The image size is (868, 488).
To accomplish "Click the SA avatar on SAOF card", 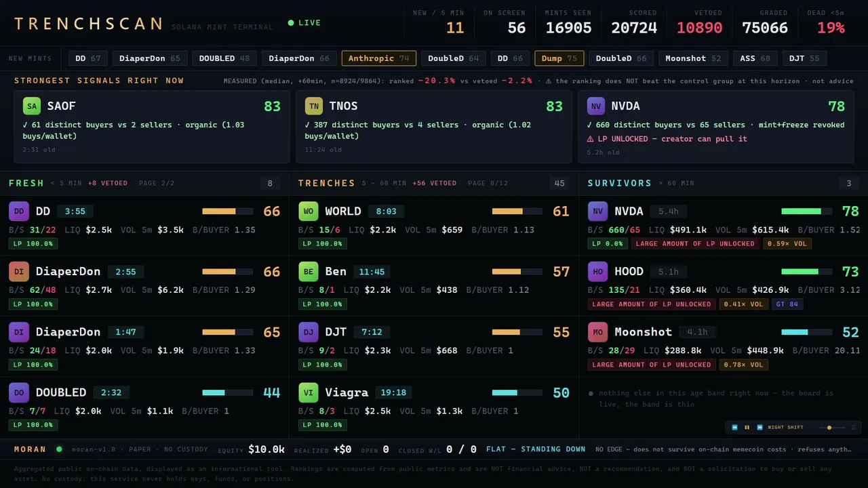I will tap(31, 106).
